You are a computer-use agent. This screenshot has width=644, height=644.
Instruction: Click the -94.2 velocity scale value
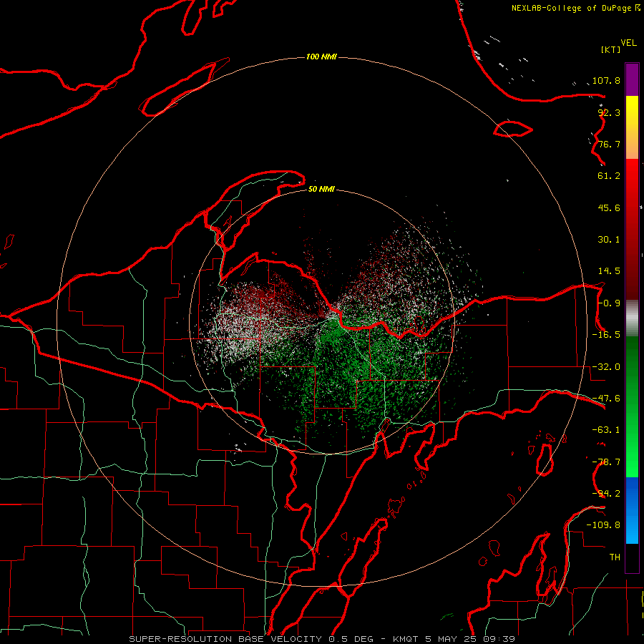tap(606, 494)
